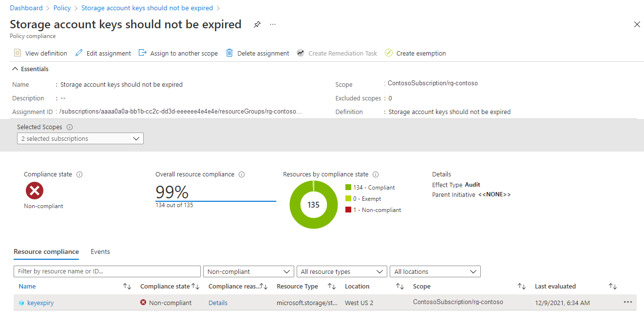This screenshot has height=327, width=644.
Task: Open the Resources by compliance state info icon
Action: click(376, 174)
